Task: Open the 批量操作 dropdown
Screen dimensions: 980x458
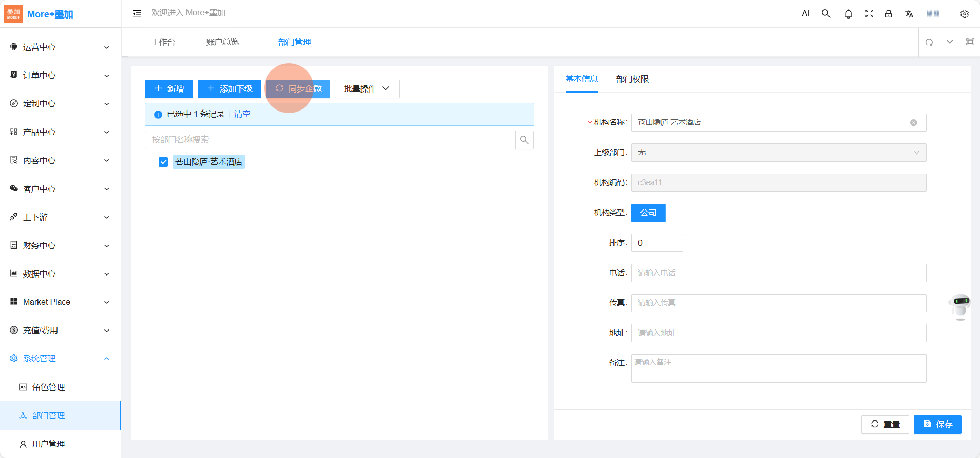Action: 367,89
